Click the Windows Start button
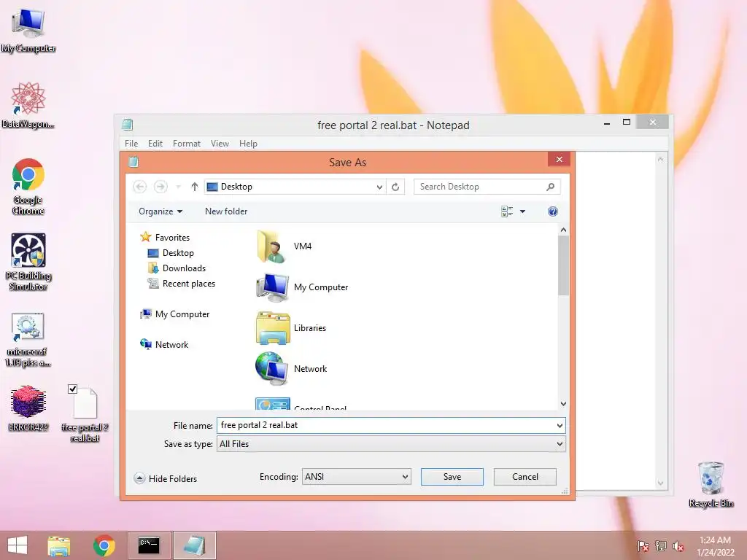Image resolution: width=747 pixels, height=560 pixels. pos(18,545)
